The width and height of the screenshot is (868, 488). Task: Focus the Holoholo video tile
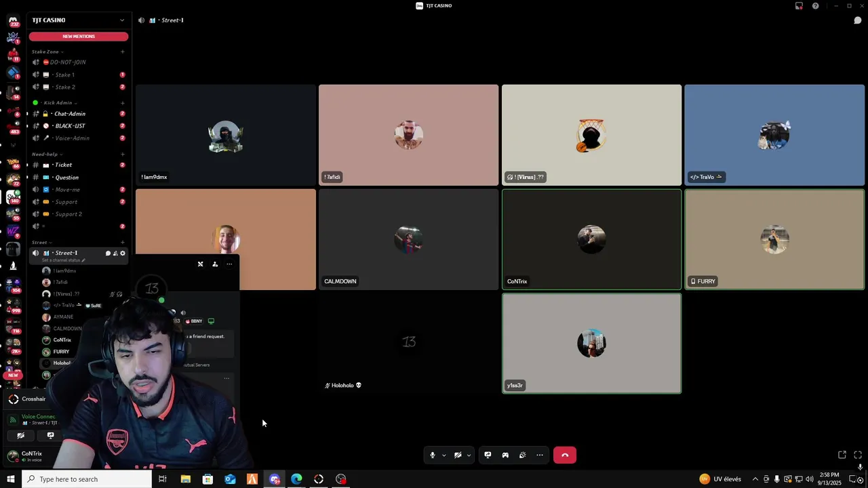coord(409,344)
